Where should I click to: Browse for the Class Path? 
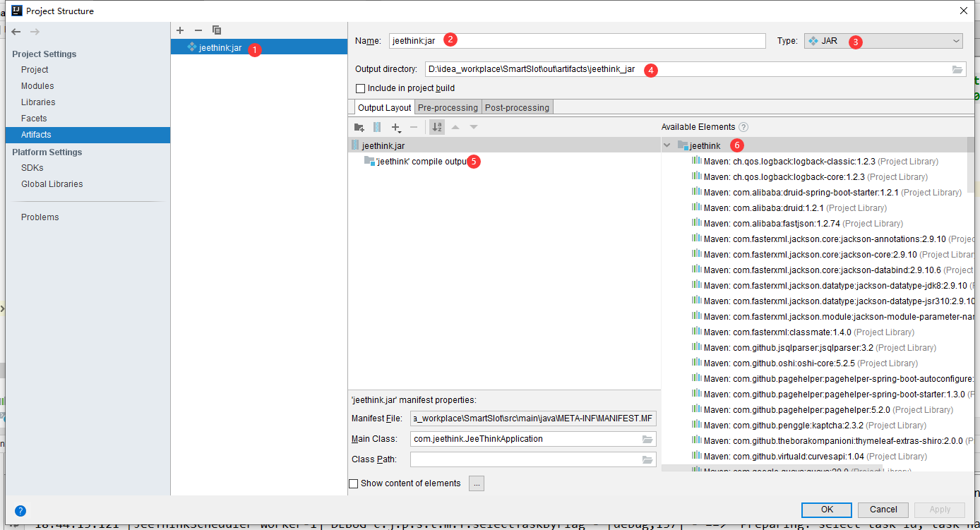pyautogui.click(x=647, y=459)
